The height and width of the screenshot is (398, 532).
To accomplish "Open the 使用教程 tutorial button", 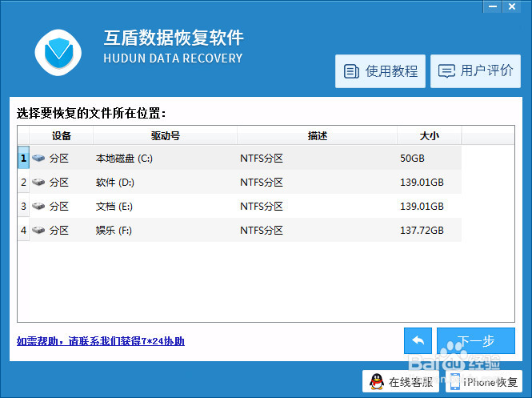I will pyautogui.click(x=380, y=71).
